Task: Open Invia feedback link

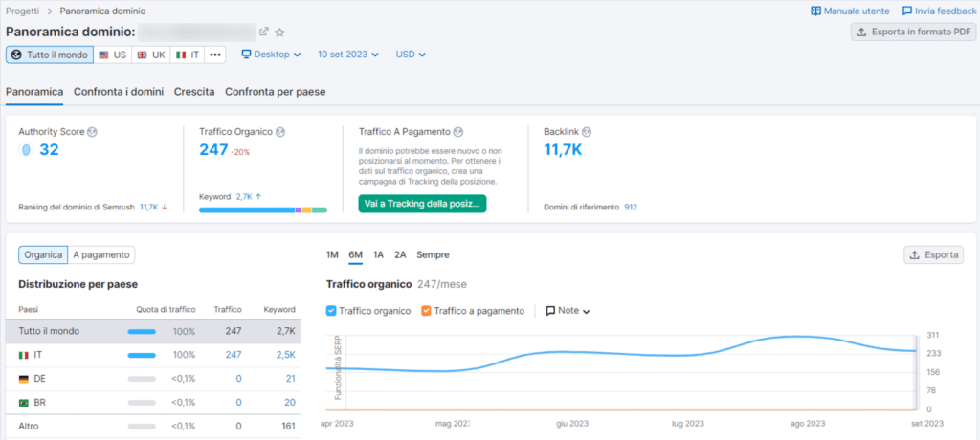Action: 940,11
